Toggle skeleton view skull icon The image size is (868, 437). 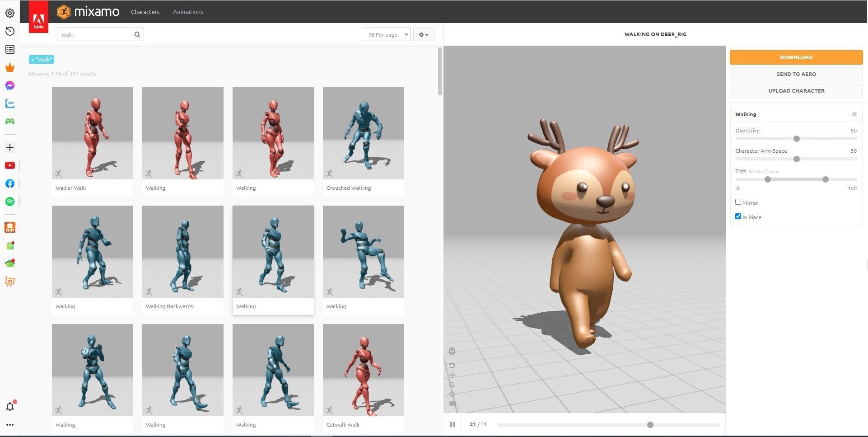pos(452,351)
